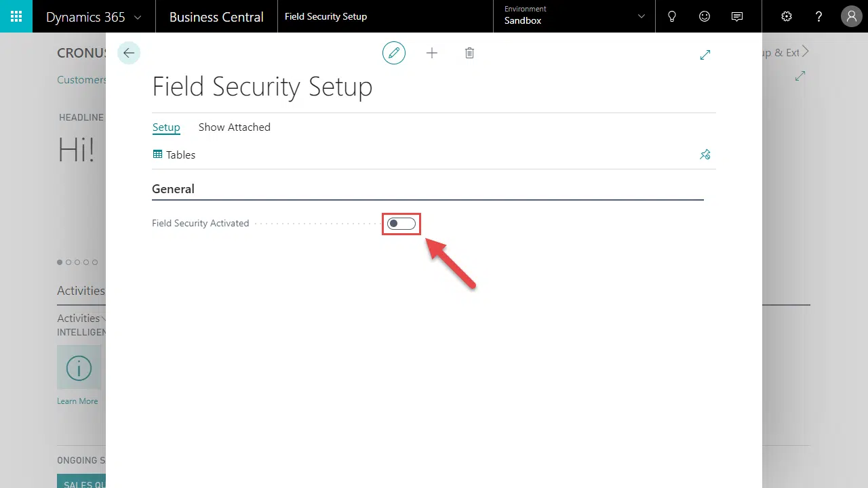Click the Business Central title link

click(216, 17)
